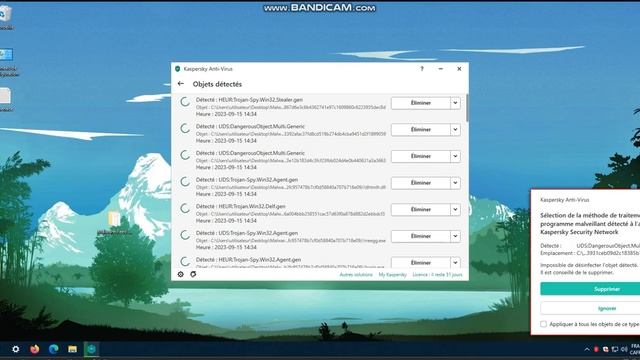
Task: Click Éliminer for UDS Agent.gen .dll object
Action: pos(421,183)
